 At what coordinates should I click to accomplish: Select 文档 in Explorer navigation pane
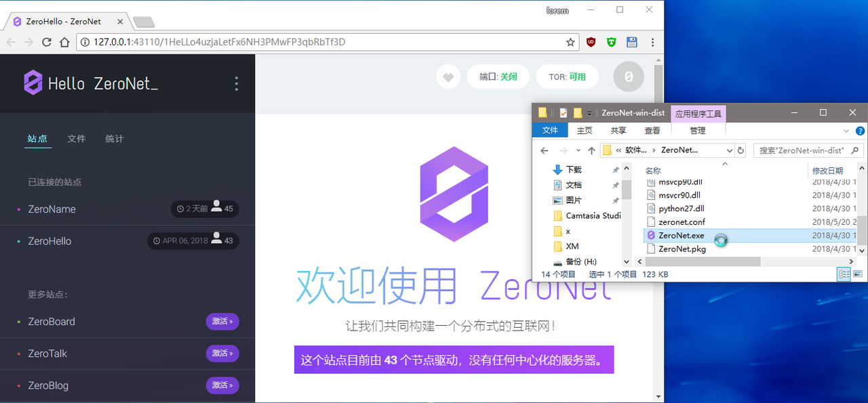[574, 185]
